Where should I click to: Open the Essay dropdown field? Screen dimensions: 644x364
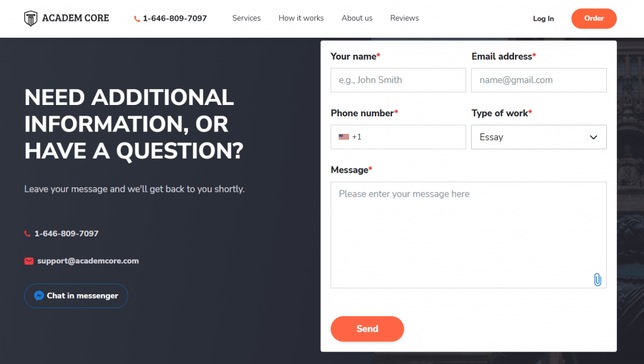point(538,137)
